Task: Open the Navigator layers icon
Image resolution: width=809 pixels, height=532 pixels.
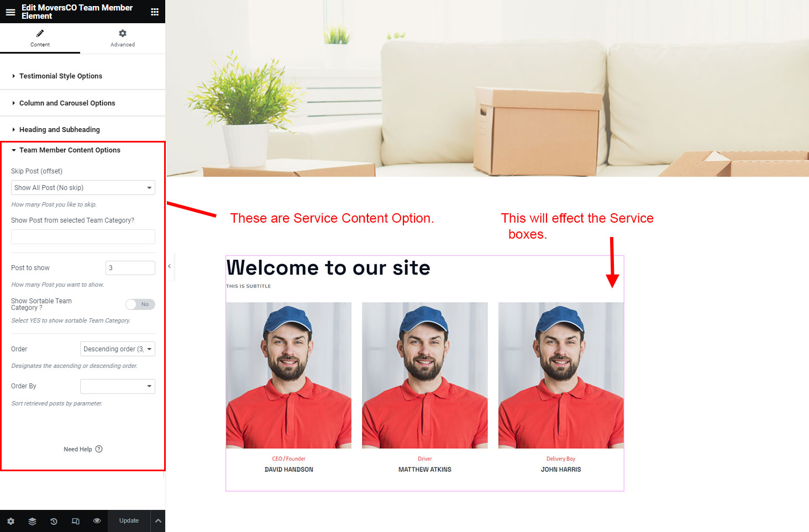Action: 32,521
